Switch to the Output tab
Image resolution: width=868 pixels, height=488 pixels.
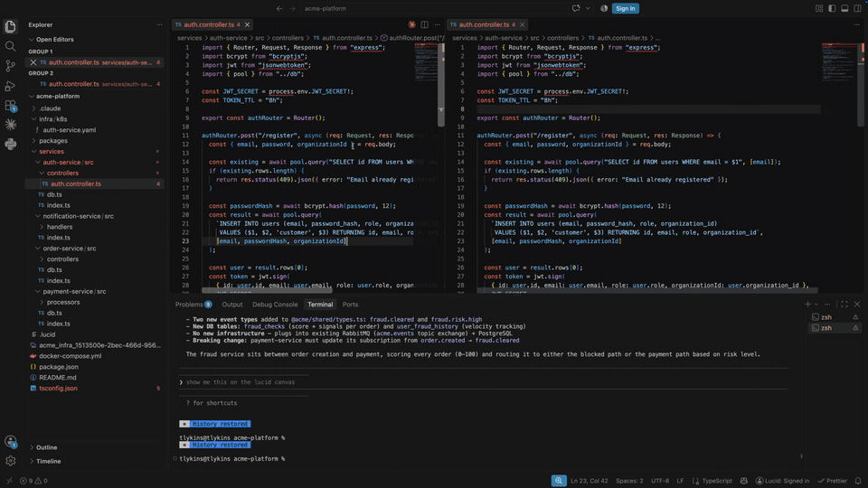point(232,305)
